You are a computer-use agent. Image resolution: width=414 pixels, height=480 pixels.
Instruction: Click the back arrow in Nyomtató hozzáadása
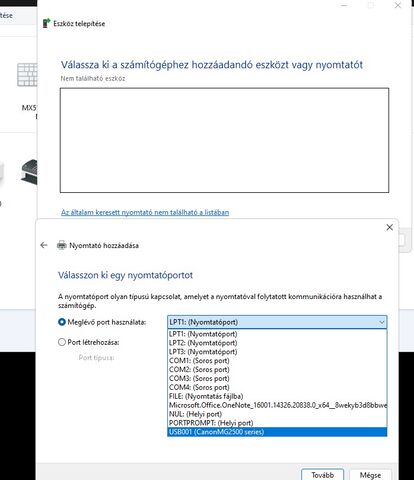44,245
